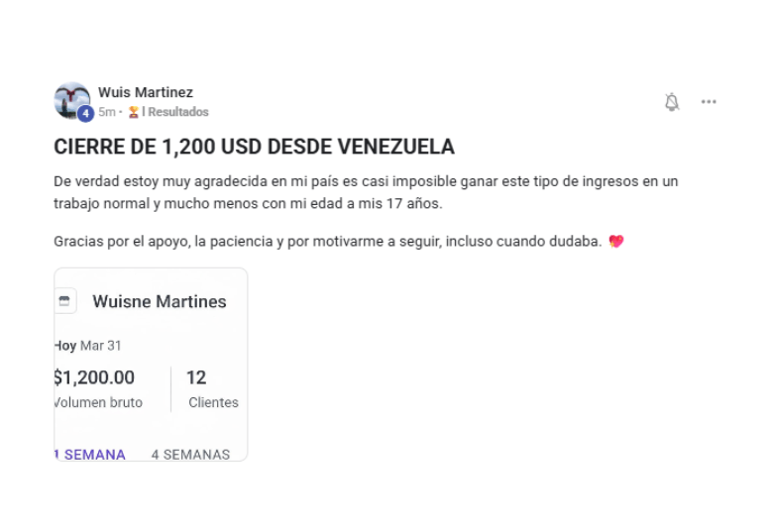Toggle the post notification bell
The height and width of the screenshot is (532, 770).
tap(672, 102)
